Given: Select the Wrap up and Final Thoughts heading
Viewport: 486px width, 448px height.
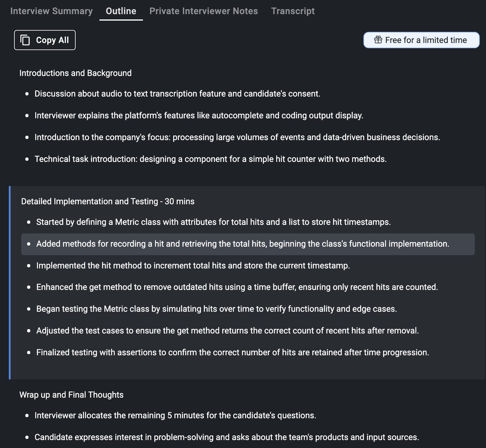Looking at the screenshot, I should 71,395.
